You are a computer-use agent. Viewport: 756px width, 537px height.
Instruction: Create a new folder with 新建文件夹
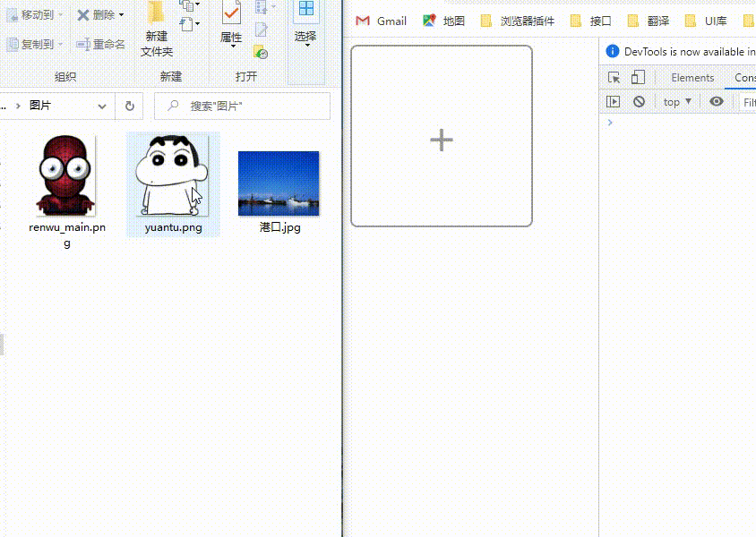point(157,29)
